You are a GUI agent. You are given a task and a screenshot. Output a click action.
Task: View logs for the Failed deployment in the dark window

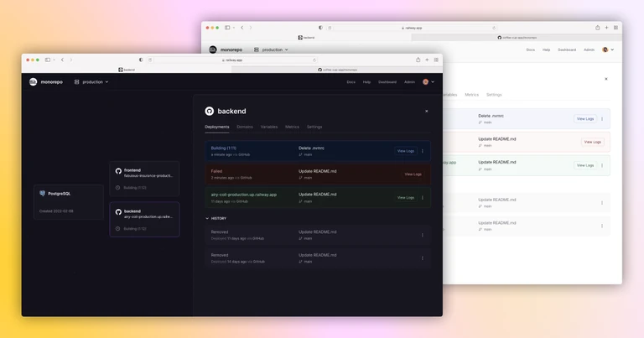[x=413, y=174]
